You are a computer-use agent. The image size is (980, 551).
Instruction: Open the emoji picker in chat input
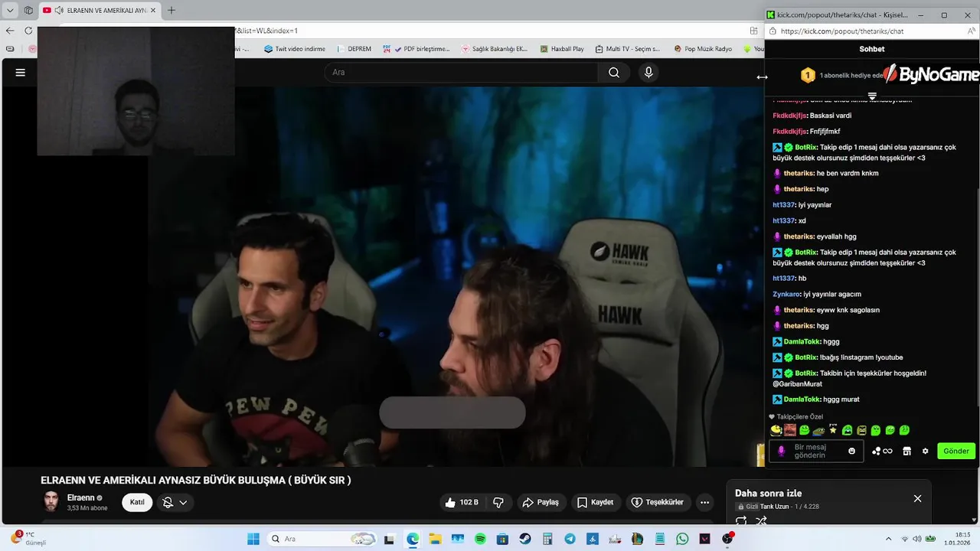point(851,451)
